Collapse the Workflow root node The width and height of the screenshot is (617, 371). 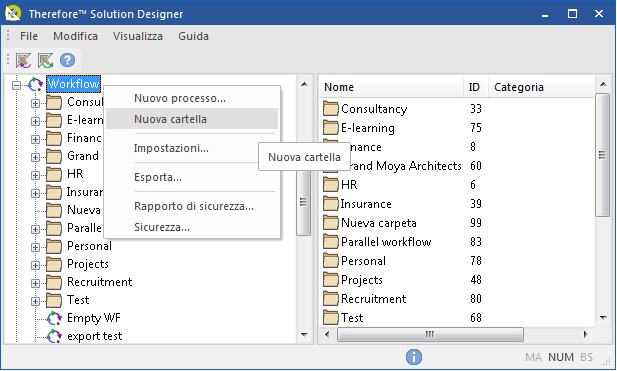(16, 85)
